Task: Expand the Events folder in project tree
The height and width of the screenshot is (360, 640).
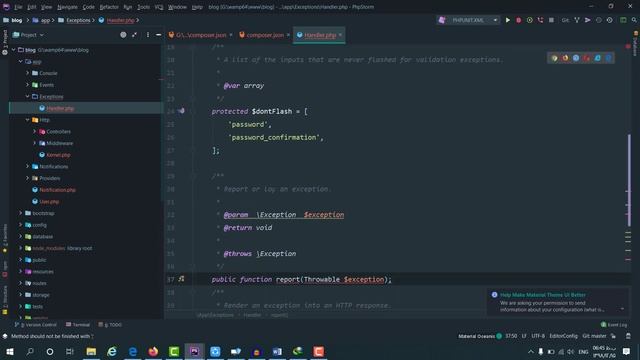Action: click(28, 85)
